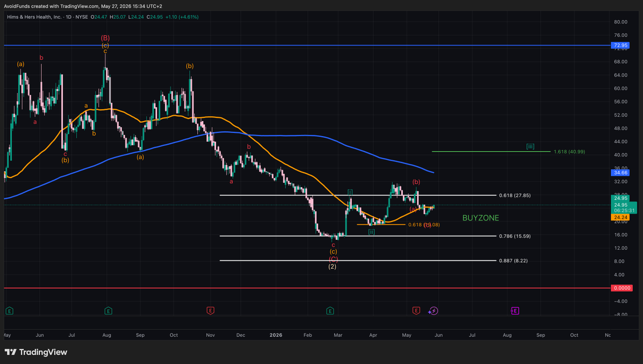643x364 pixels.
Task: Click the O24.47 open value
Action: (99, 17)
